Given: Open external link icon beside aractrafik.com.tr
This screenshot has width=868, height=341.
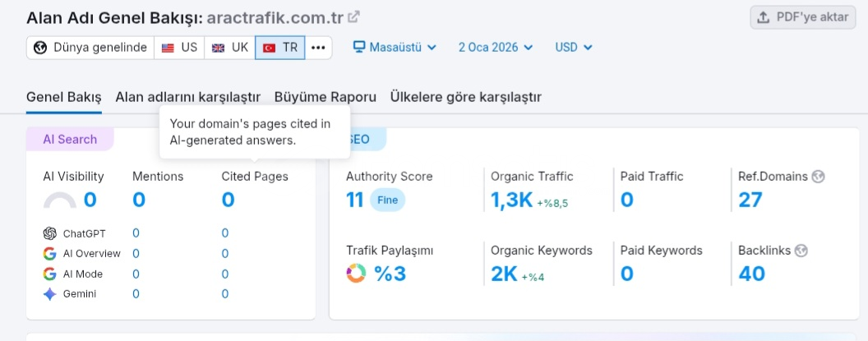Looking at the screenshot, I should [353, 16].
